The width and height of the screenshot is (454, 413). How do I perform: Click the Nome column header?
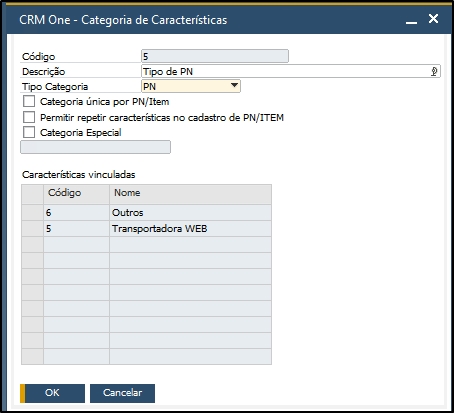[x=190, y=194]
